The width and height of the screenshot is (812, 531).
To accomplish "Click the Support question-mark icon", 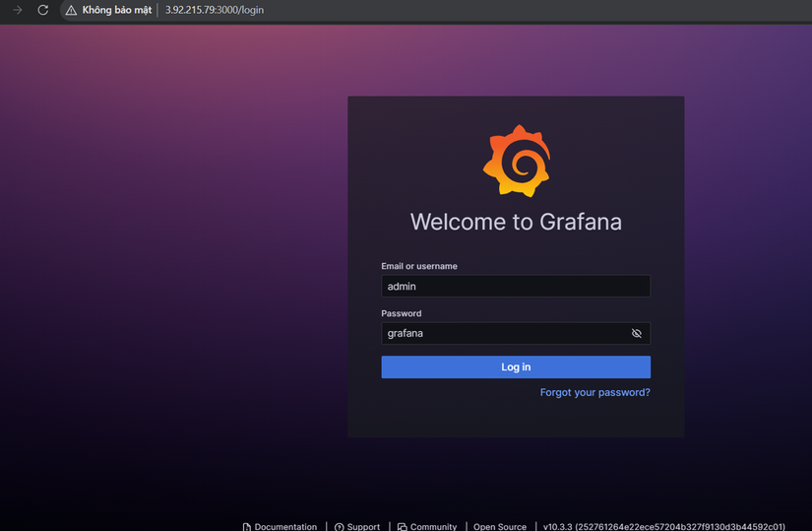I will [x=340, y=527].
